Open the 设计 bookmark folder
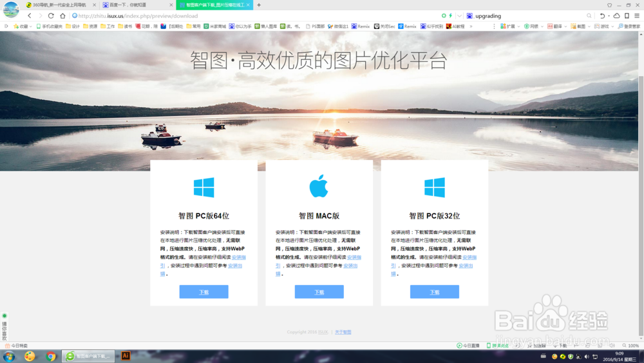Image resolution: width=644 pixels, height=363 pixels. (x=72, y=26)
